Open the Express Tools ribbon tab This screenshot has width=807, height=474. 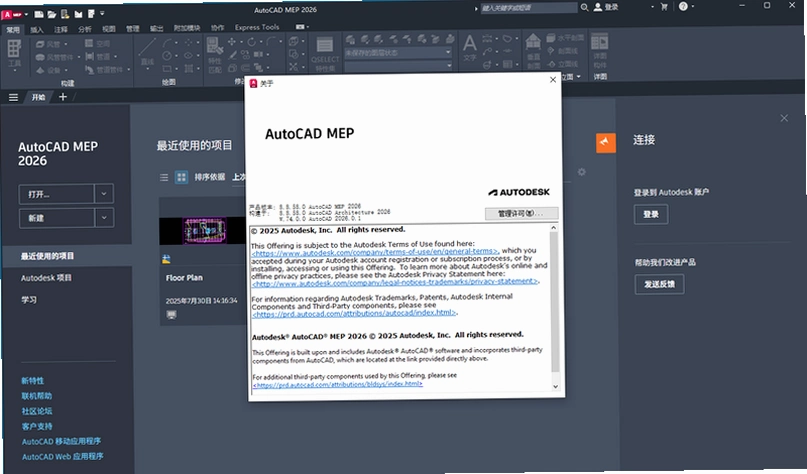coord(257,27)
